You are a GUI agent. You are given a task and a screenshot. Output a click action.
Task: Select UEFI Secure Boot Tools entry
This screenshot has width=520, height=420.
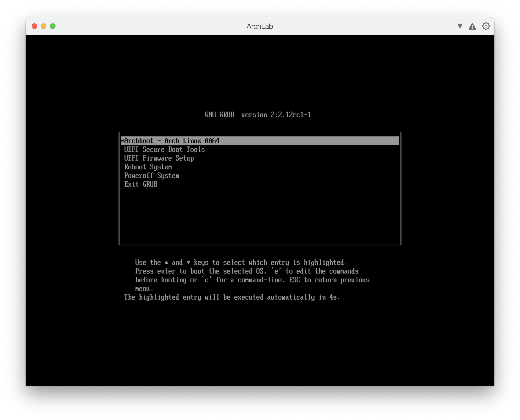click(x=164, y=150)
